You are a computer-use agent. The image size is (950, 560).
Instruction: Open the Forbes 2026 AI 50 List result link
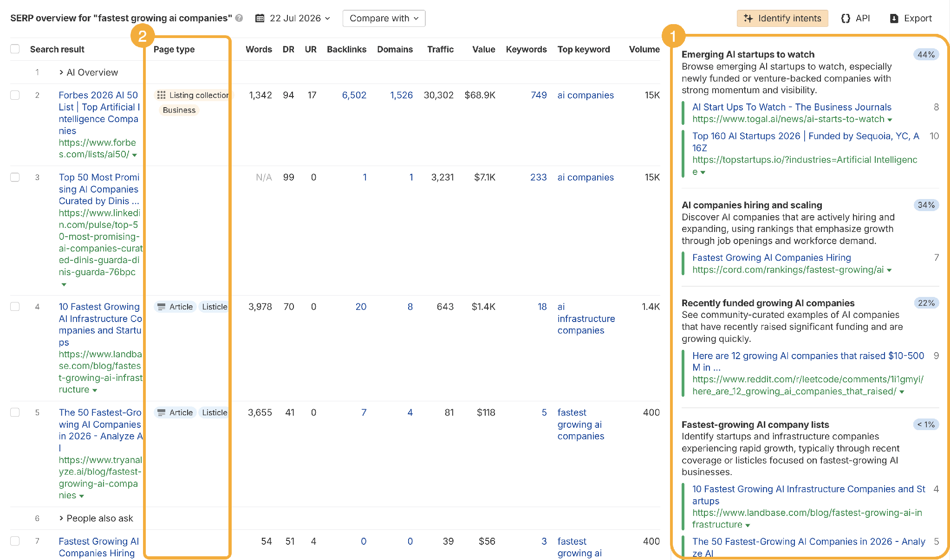(x=99, y=113)
